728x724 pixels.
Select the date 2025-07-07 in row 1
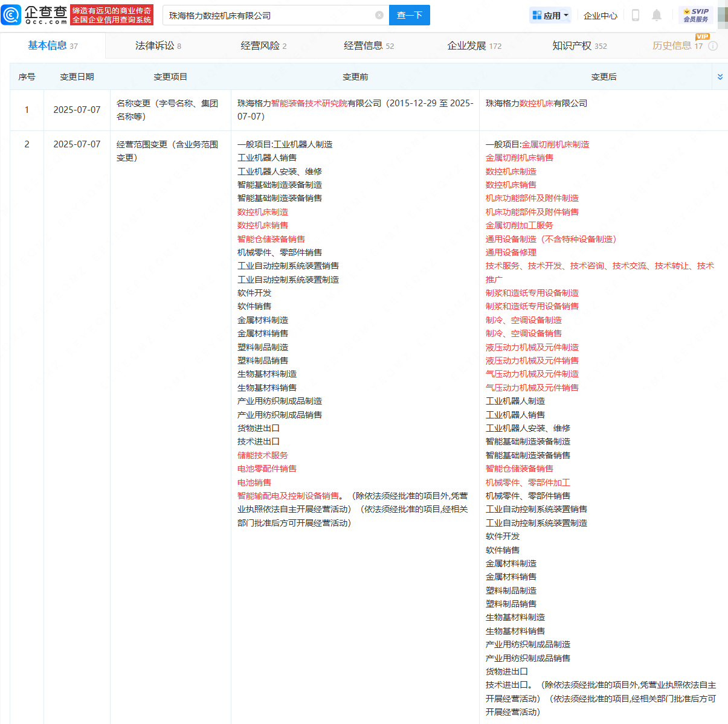(x=77, y=110)
